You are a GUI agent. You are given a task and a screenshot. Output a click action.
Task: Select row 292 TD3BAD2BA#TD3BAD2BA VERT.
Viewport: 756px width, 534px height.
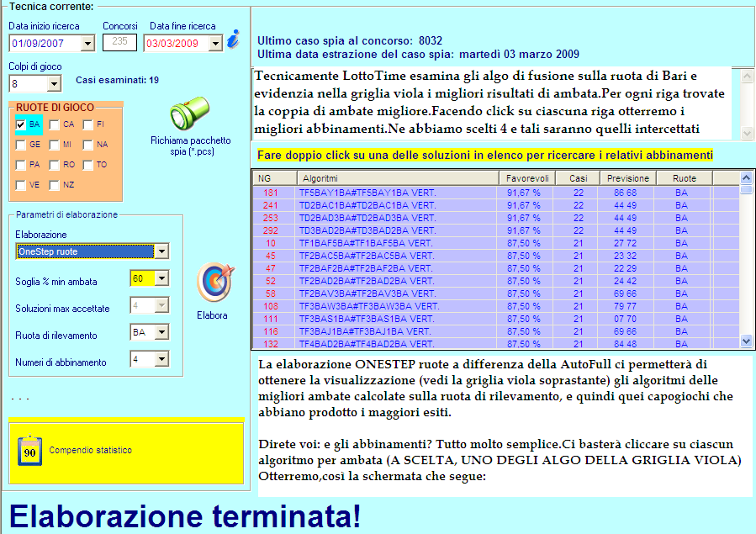point(495,230)
